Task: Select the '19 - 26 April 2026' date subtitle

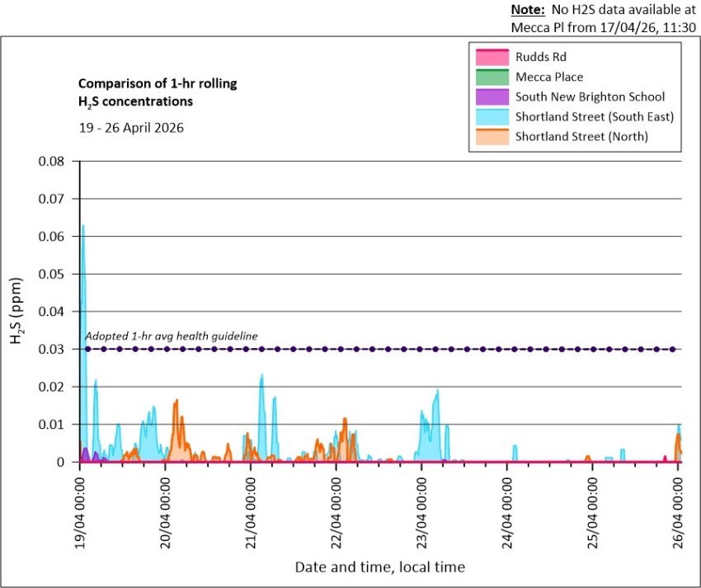Action: (130, 128)
